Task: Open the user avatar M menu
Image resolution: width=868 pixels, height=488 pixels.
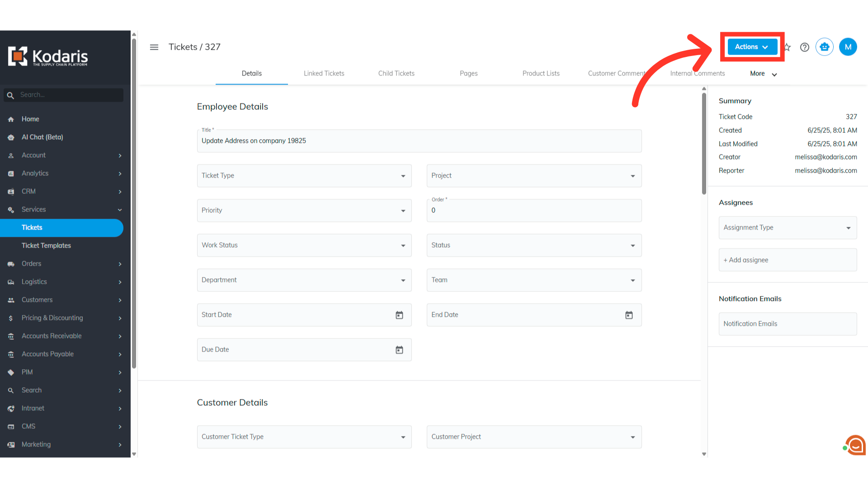Action: pos(848,47)
